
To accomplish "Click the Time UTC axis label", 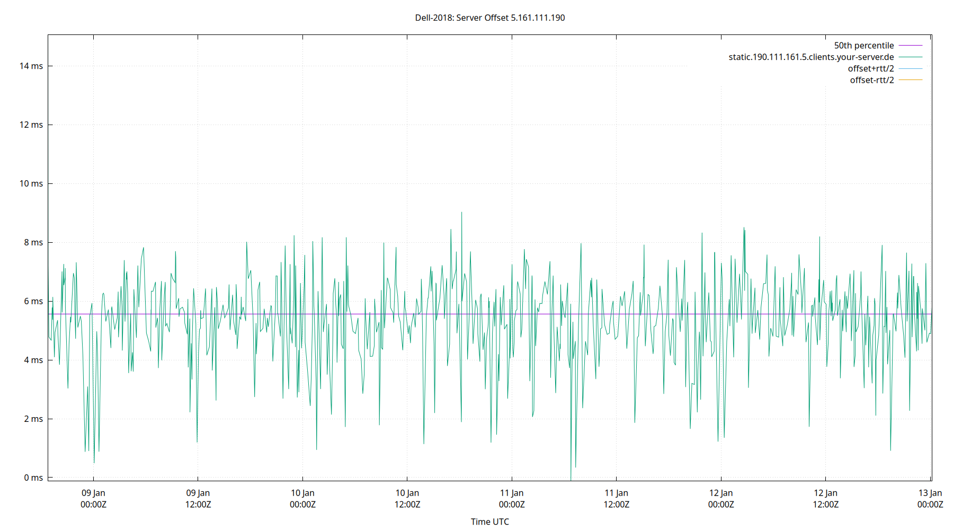I will (x=489, y=522).
